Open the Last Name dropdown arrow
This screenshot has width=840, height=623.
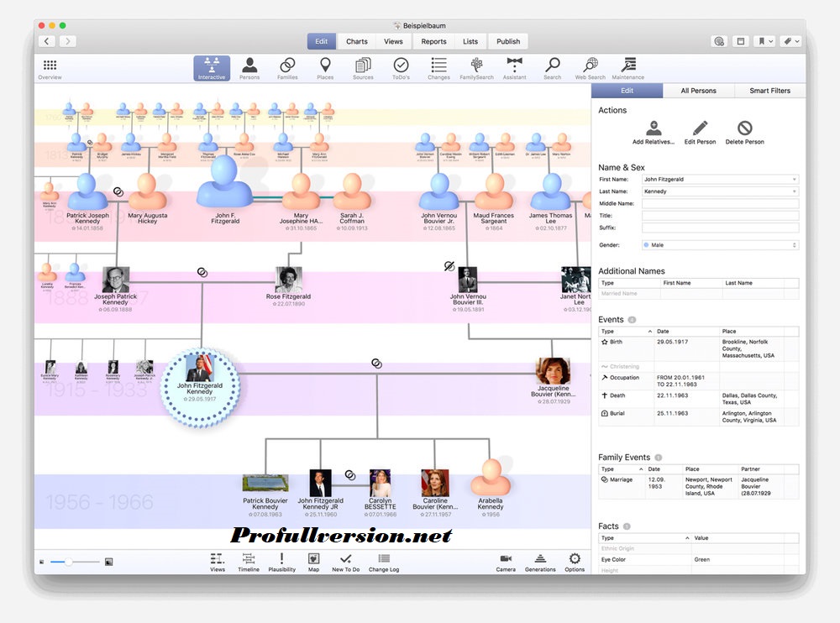(796, 191)
